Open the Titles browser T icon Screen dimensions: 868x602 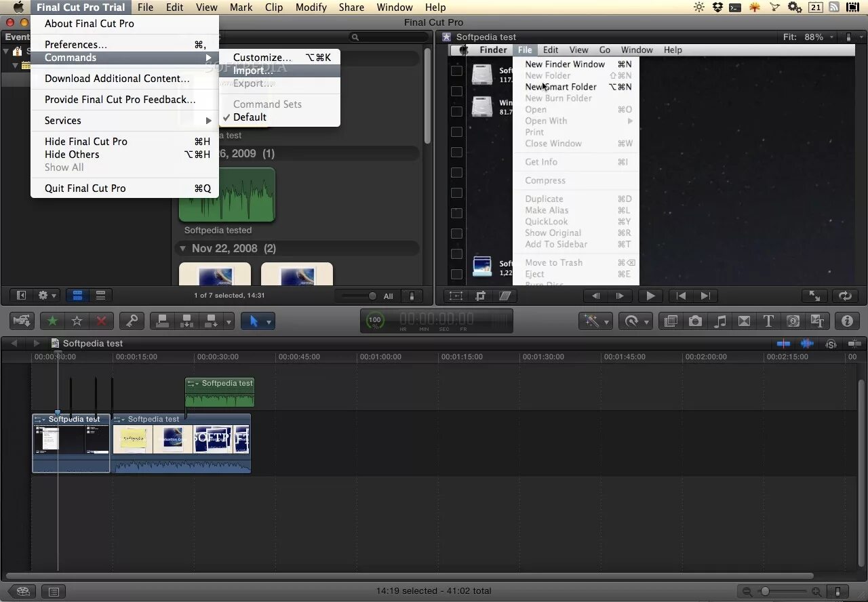pos(768,321)
